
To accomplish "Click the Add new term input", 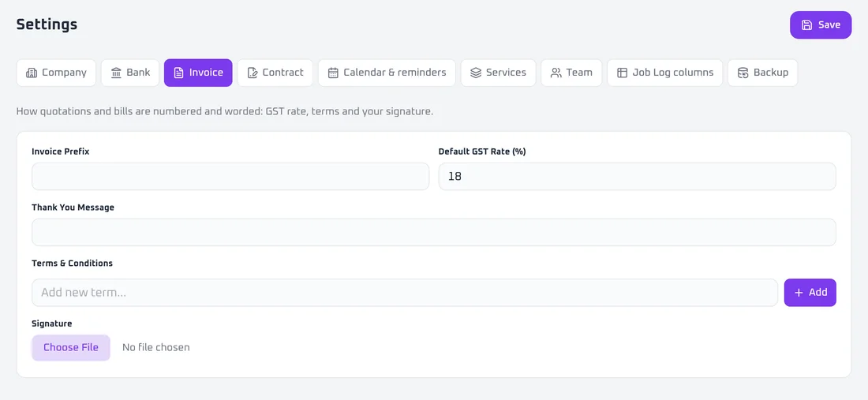I will tap(405, 293).
